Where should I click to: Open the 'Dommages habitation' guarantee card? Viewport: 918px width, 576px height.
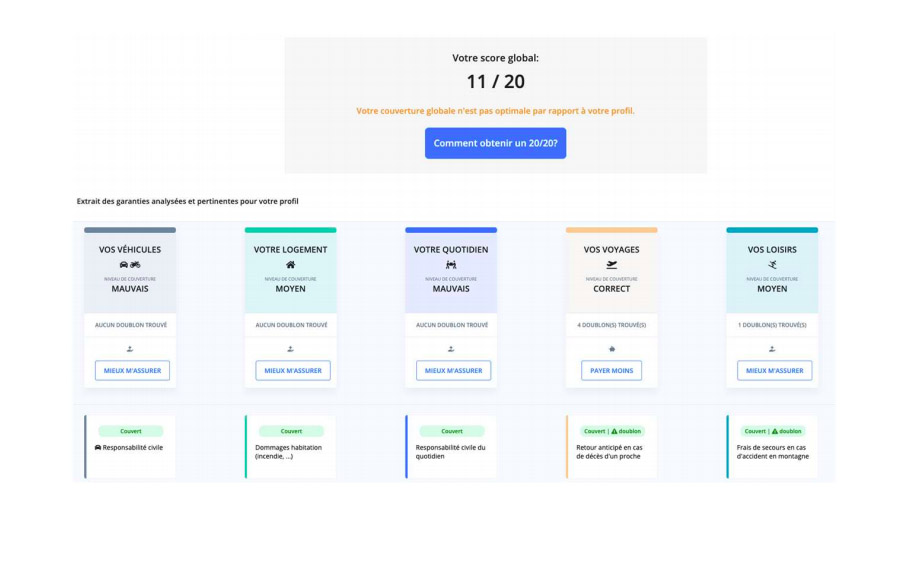(x=291, y=448)
